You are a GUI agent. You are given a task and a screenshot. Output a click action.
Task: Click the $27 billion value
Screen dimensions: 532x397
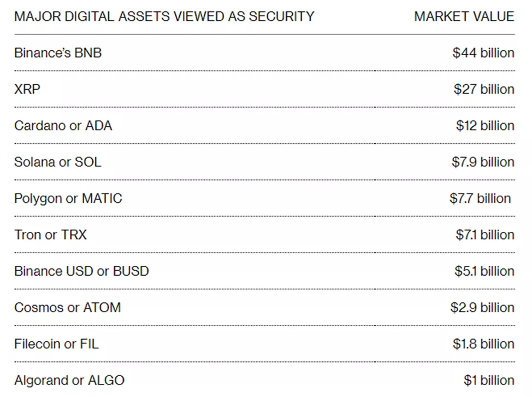483,89
